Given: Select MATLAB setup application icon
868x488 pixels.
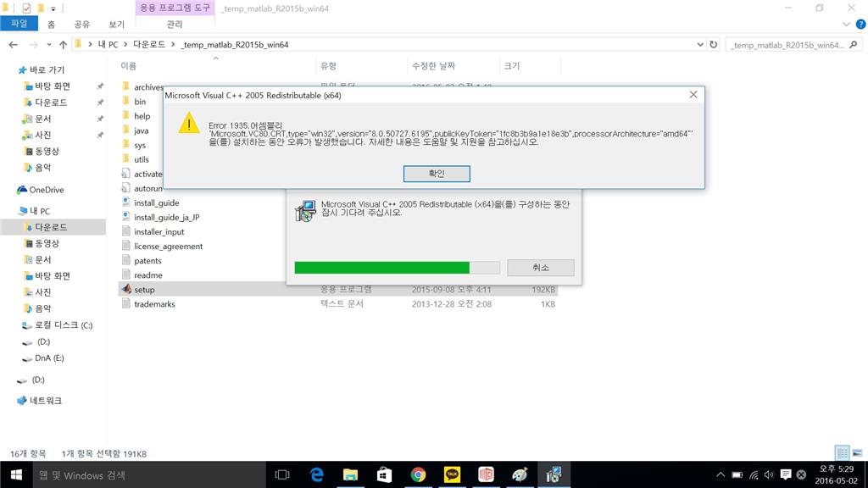Looking at the screenshot, I should 126,289.
